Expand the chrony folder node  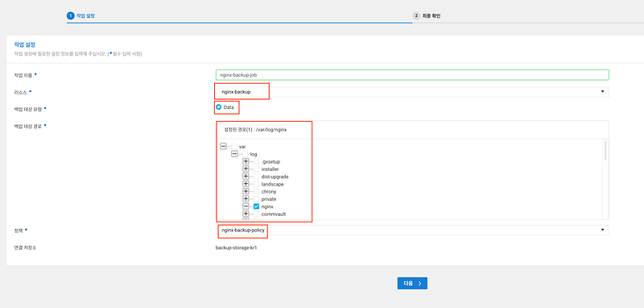point(246,191)
